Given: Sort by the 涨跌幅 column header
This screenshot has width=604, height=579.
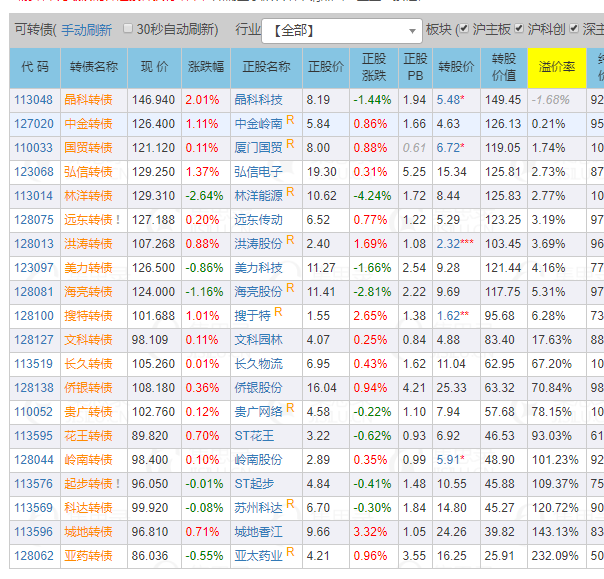Looking at the screenshot, I should (x=206, y=67).
